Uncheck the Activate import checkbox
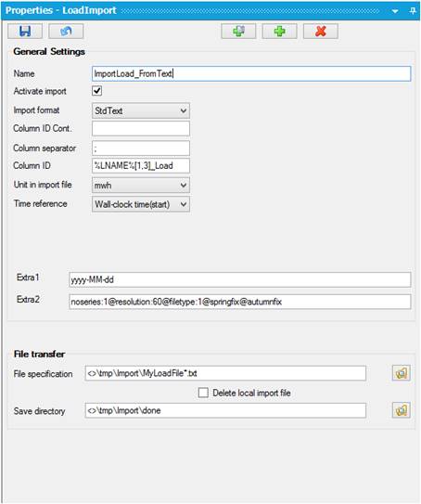Screen dimensions: 421x504 coord(97,91)
